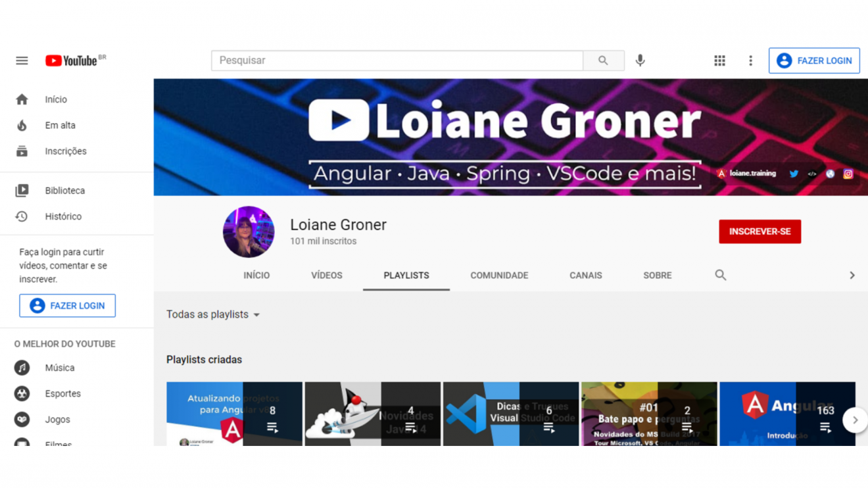The width and height of the screenshot is (868, 488).
Task: Click the Em alta flame icon
Action: pyautogui.click(x=22, y=125)
